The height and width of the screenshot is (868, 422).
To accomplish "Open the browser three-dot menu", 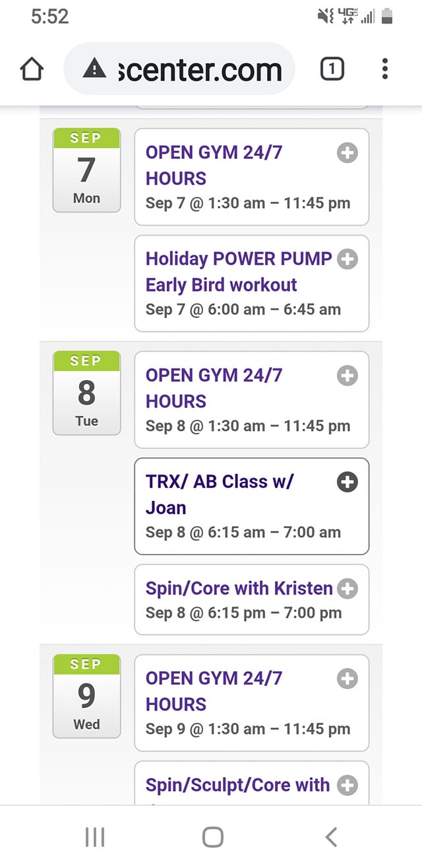I will (x=385, y=69).
